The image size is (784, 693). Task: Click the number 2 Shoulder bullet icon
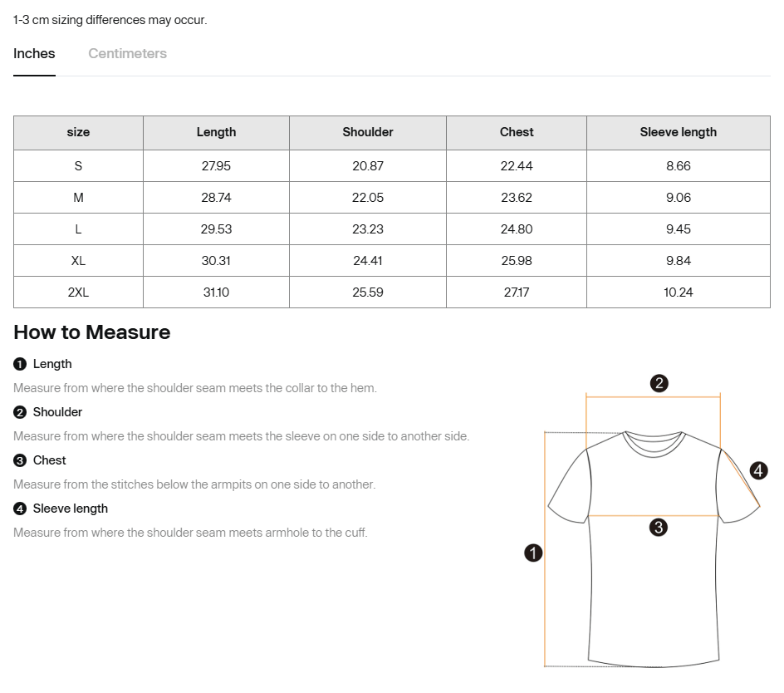[x=20, y=412]
